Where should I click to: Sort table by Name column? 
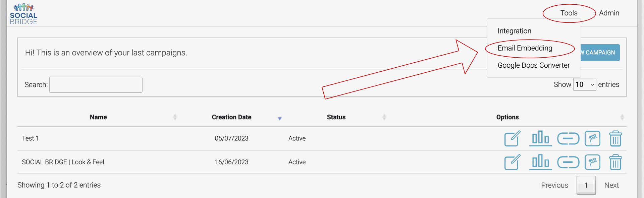pyautogui.click(x=98, y=117)
